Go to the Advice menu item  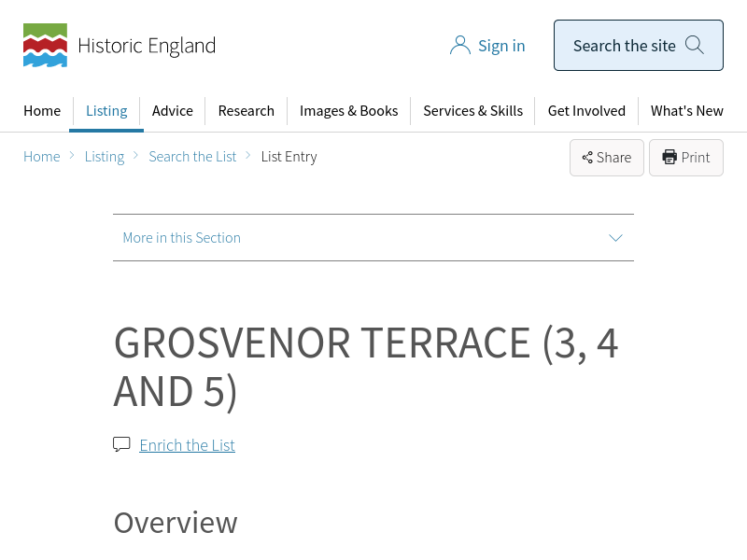coord(173,111)
